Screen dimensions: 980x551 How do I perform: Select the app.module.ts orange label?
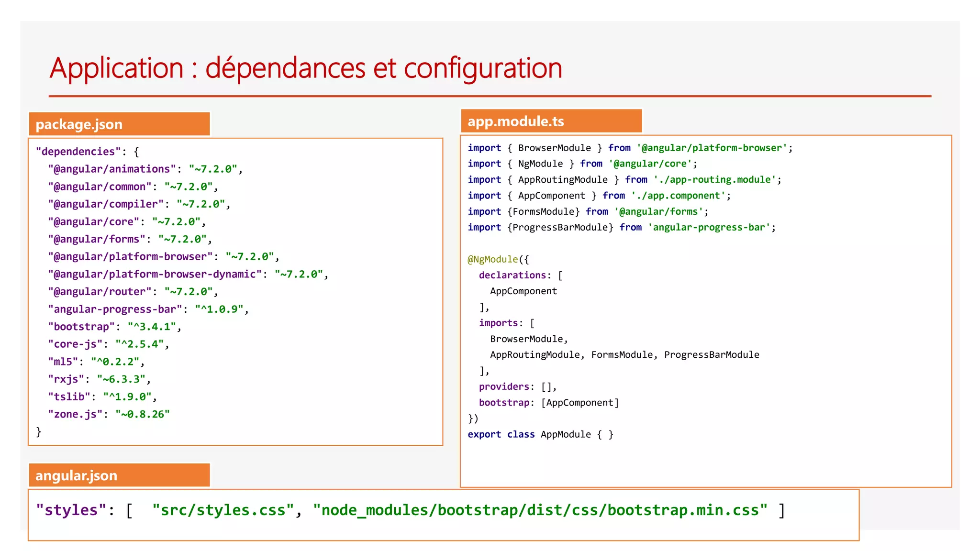tap(551, 121)
